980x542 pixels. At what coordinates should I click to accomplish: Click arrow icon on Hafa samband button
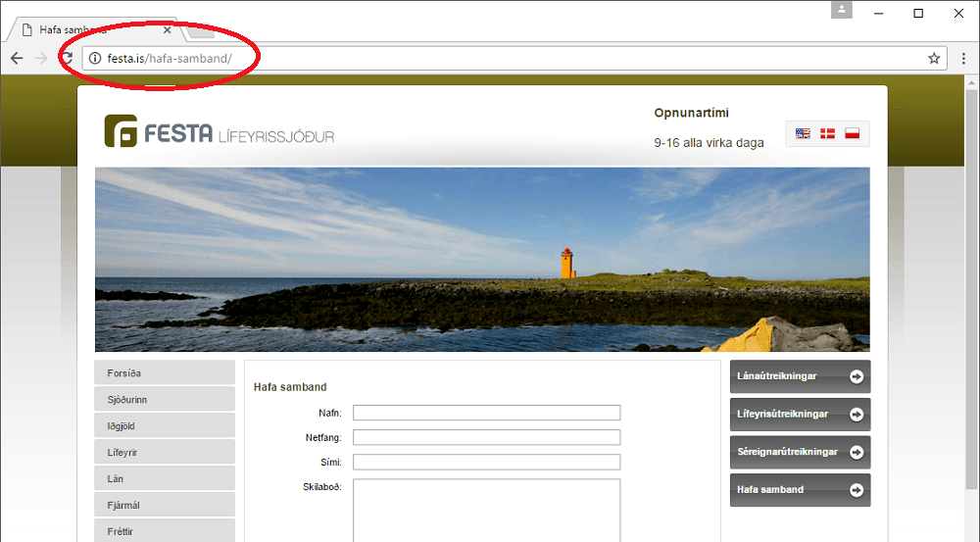(x=857, y=490)
